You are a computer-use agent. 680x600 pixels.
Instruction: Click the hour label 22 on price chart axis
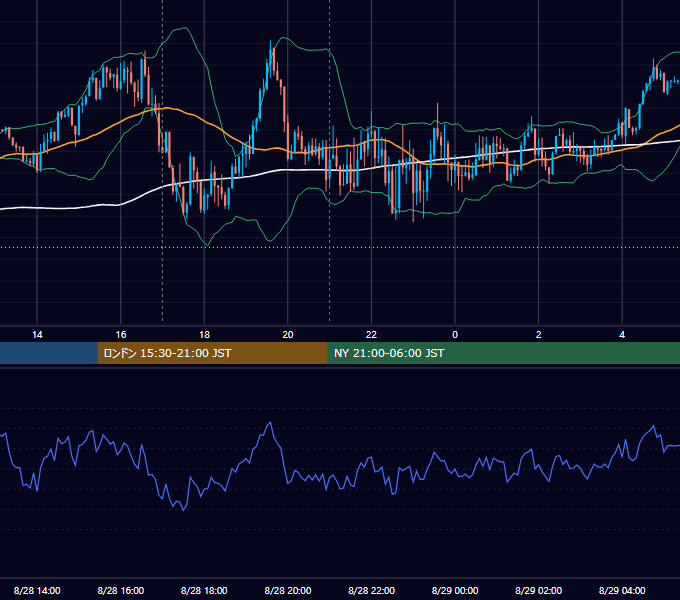point(371,335)
